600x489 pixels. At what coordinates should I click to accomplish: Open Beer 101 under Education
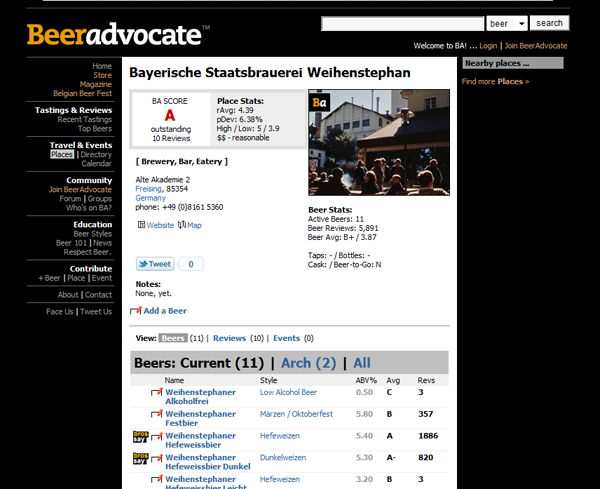[72, 243]
